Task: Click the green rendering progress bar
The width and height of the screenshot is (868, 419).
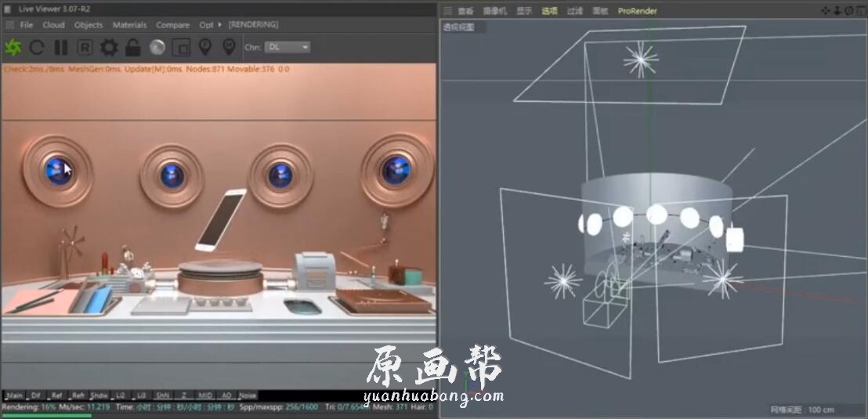Action: (x=45, y=415)
